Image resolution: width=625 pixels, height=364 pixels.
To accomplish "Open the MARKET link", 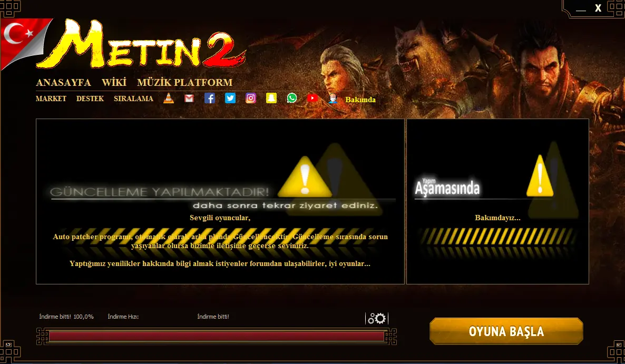I will [51, 99].
